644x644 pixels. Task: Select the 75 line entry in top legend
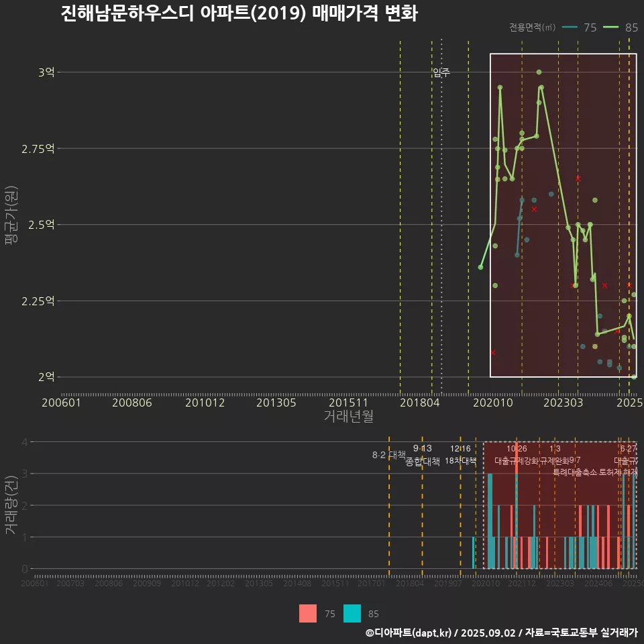(579, 28)
